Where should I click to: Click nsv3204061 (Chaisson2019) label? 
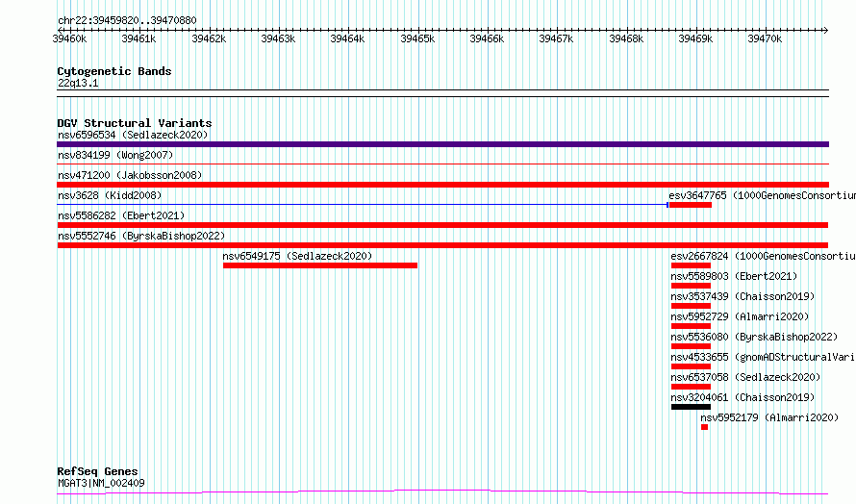coord(743,397)
